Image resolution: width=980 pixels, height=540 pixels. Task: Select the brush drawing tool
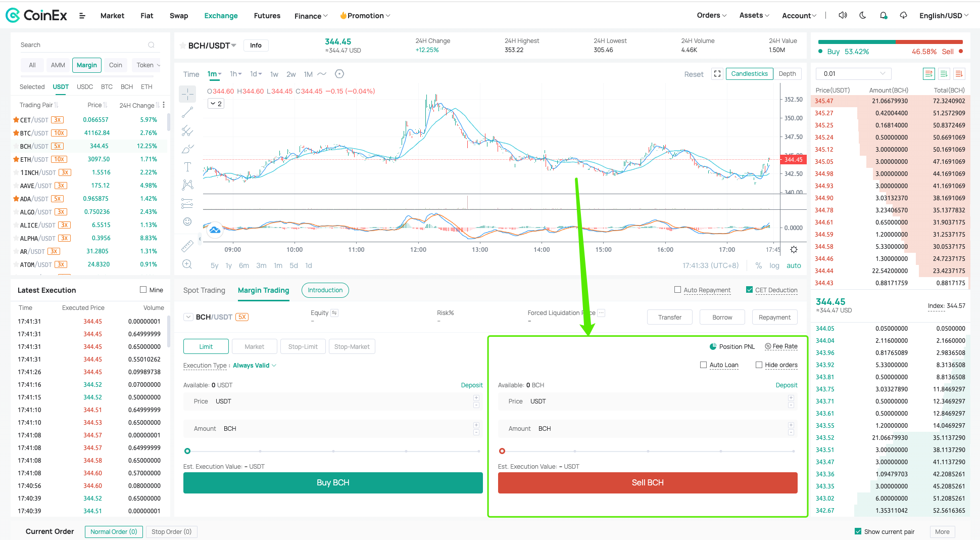[x=187, y=149]
